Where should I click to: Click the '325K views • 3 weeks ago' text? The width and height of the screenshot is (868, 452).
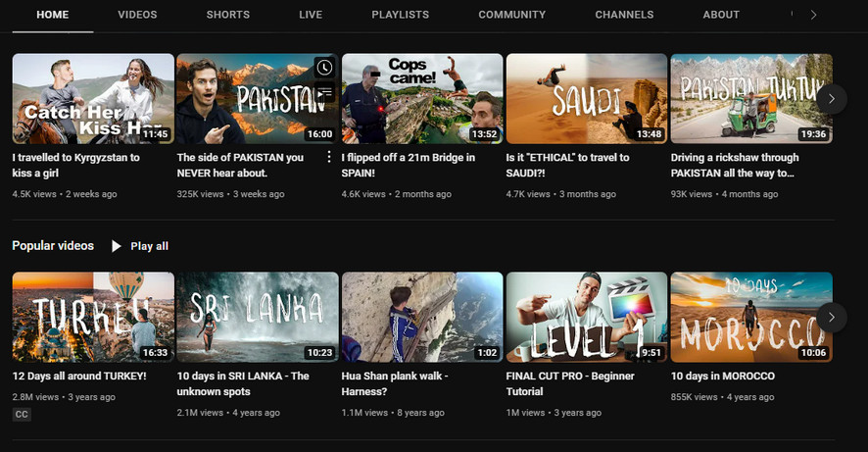(231, 194)
